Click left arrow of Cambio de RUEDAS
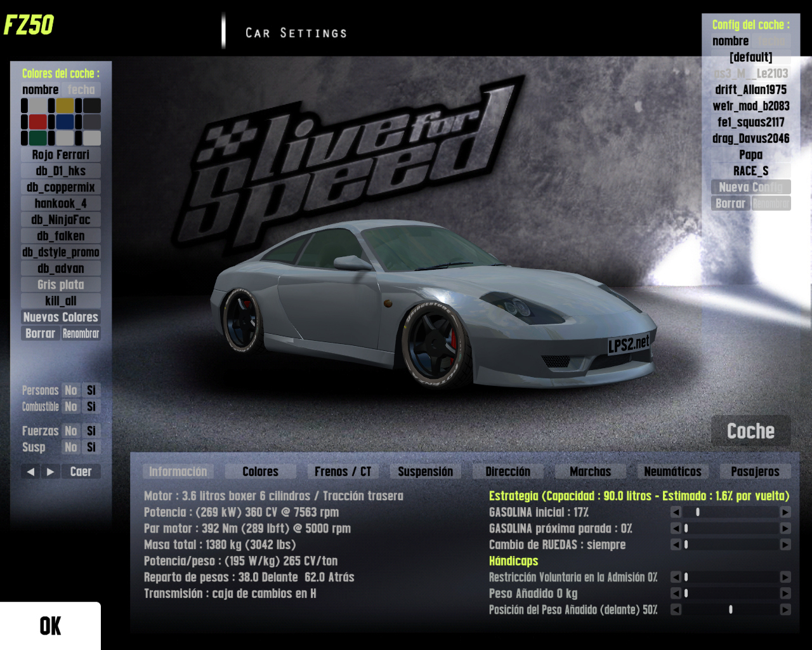The image size is (812, 650). tap(676, 545)
